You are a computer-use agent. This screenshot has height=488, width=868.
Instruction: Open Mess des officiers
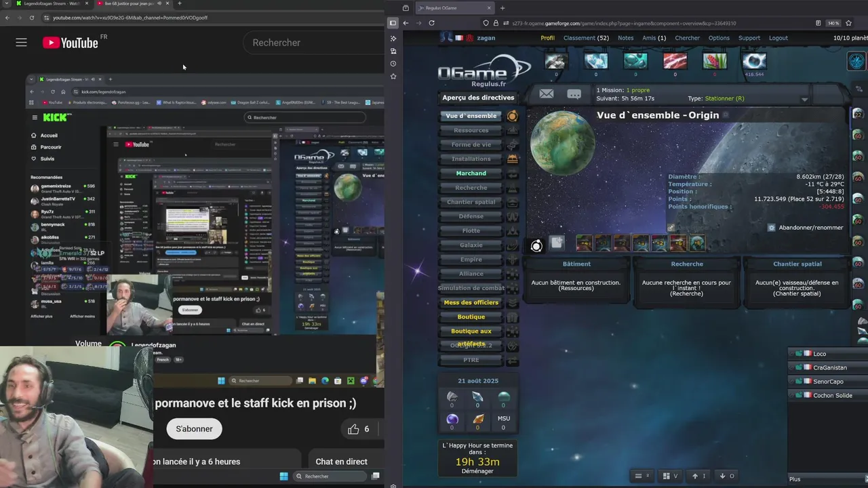pyautogui.click(x=471, y=303)
